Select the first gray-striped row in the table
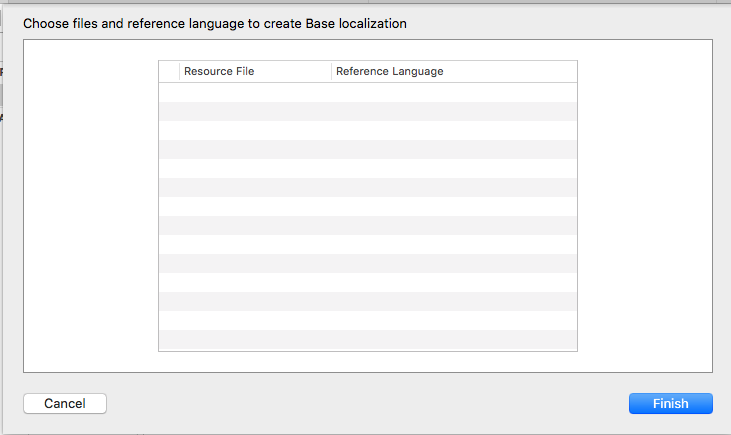 [x=367, y=111]
